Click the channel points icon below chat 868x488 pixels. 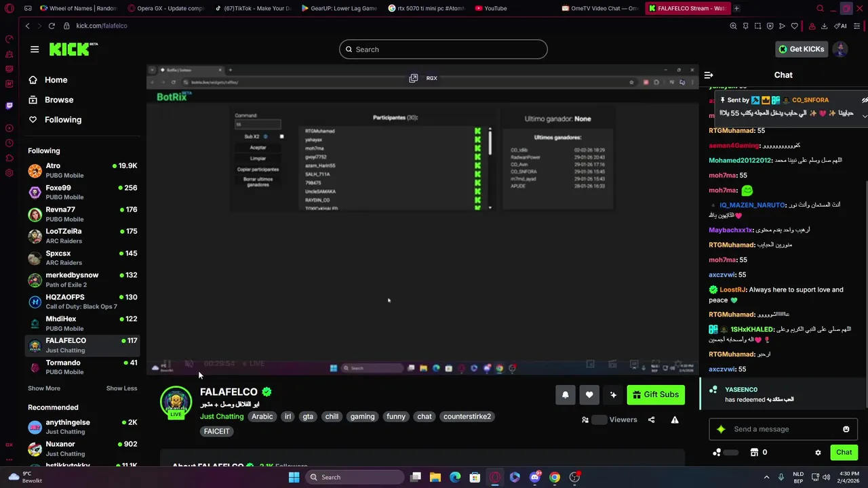(x=717, y=452)
